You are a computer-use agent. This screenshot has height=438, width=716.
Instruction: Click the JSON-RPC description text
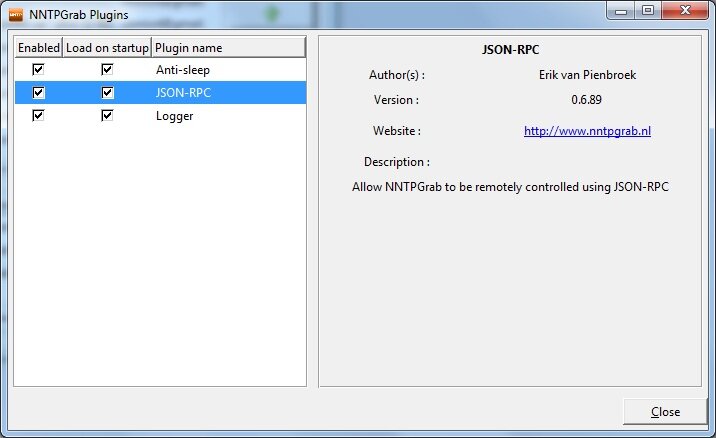510,187
